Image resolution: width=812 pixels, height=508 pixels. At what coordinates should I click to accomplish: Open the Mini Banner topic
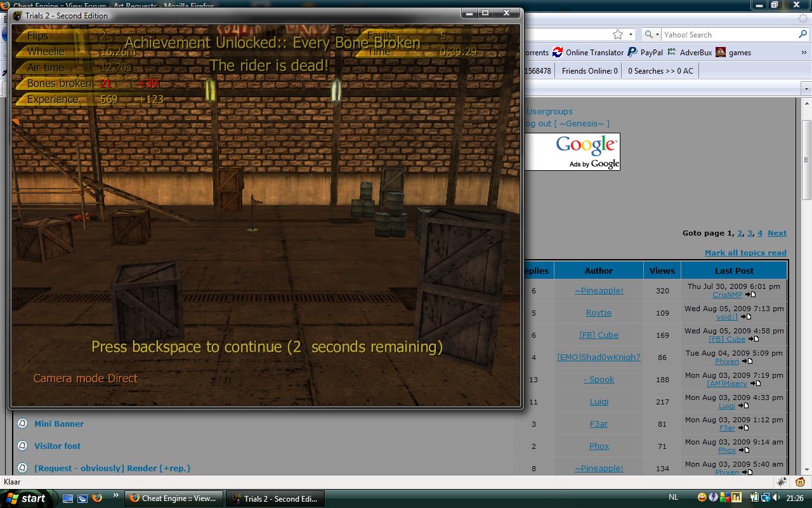click(59, 424)
